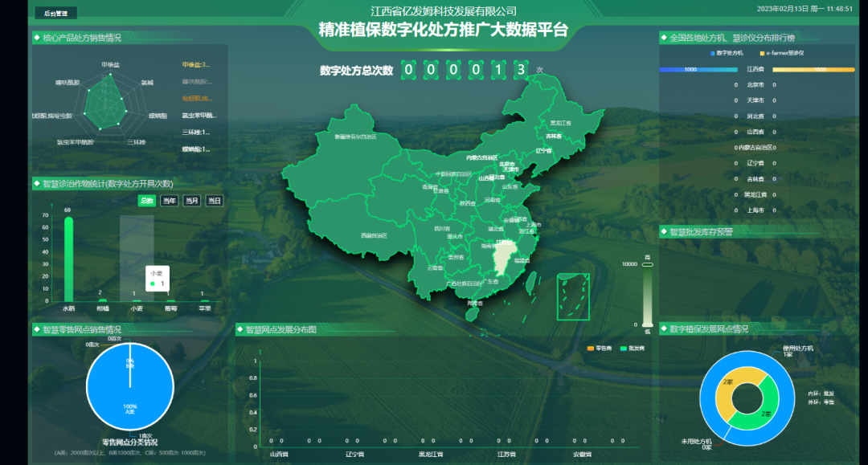Screen dimensions: 868x465
Task: Switch crop statistics to 当年 tab
Action: coord(169,201)
